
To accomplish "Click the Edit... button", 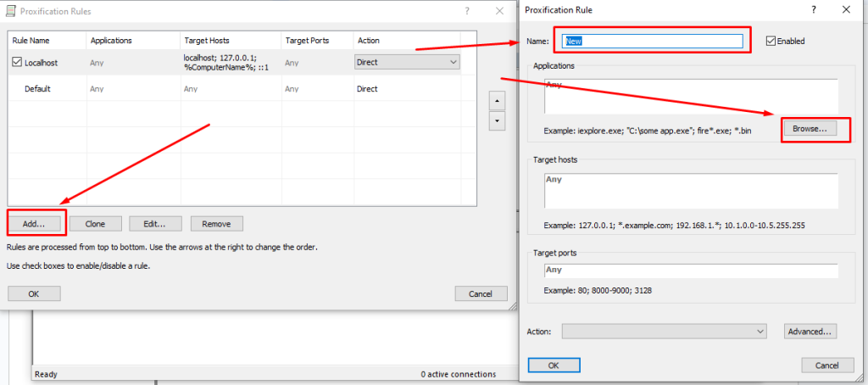I will click(155, 224).
